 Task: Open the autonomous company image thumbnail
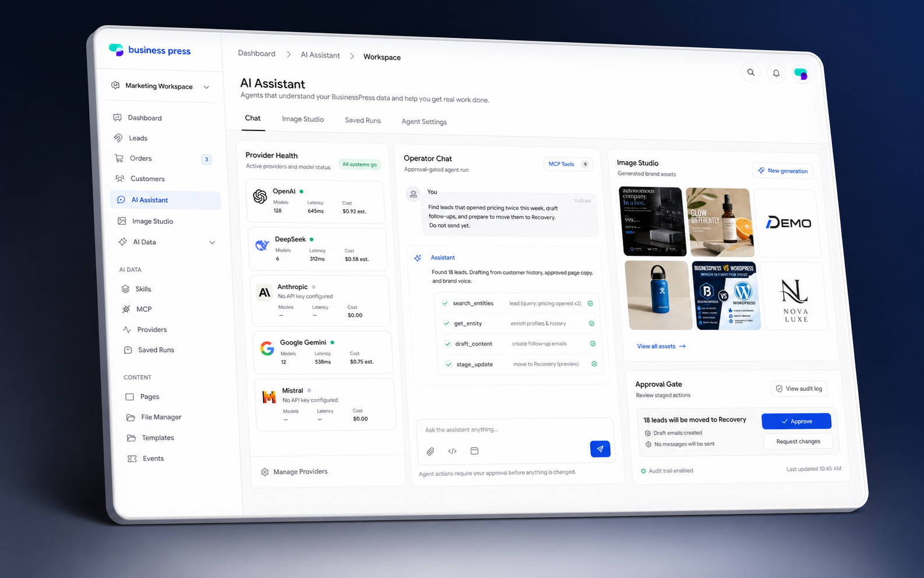click(653, 221)
